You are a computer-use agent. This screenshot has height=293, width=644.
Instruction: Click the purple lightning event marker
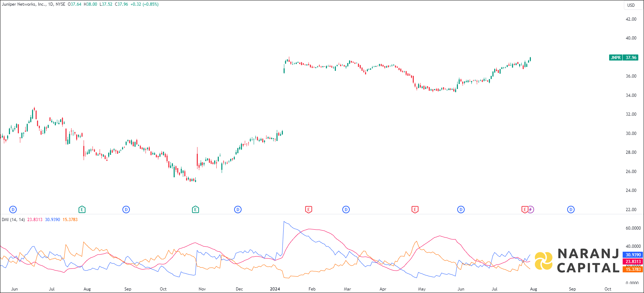[x=530, y=210]
